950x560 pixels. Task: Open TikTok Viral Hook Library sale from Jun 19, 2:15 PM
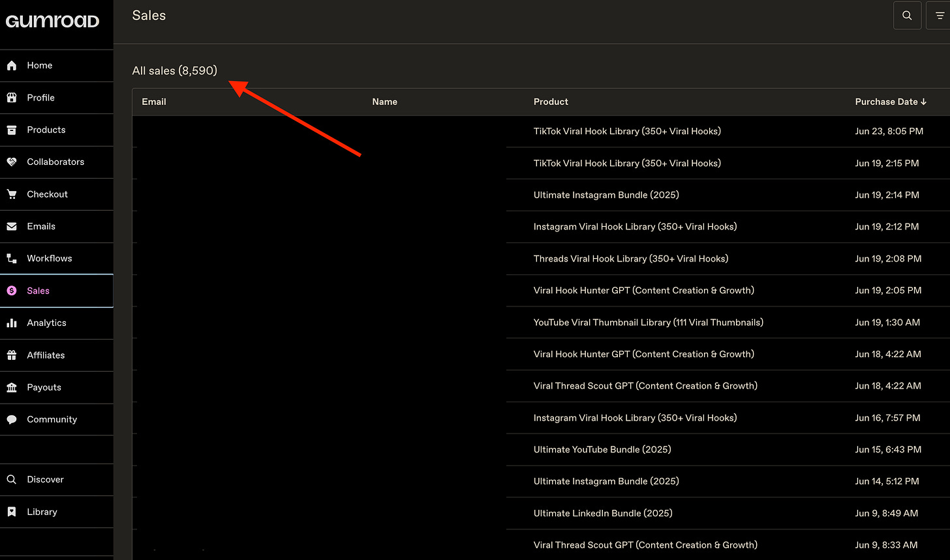[541, 163]
